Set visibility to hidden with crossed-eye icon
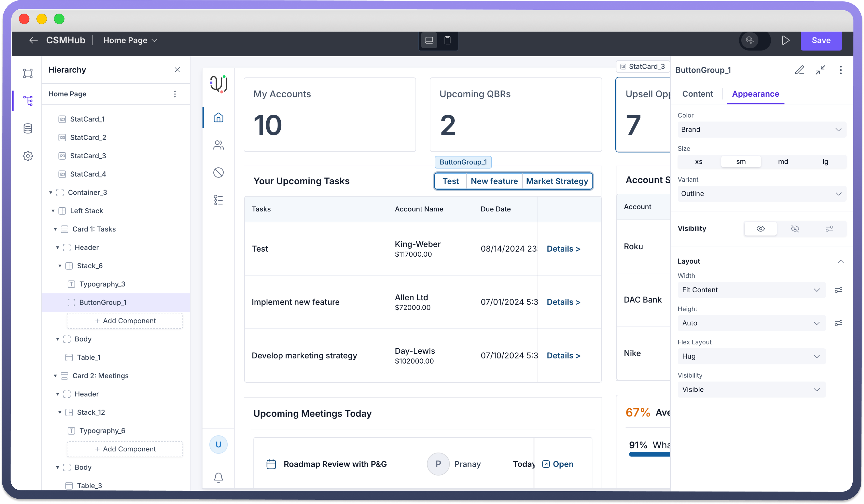This screenshot has height=504, width=864. pyautogui.click(x=795, y=229)
